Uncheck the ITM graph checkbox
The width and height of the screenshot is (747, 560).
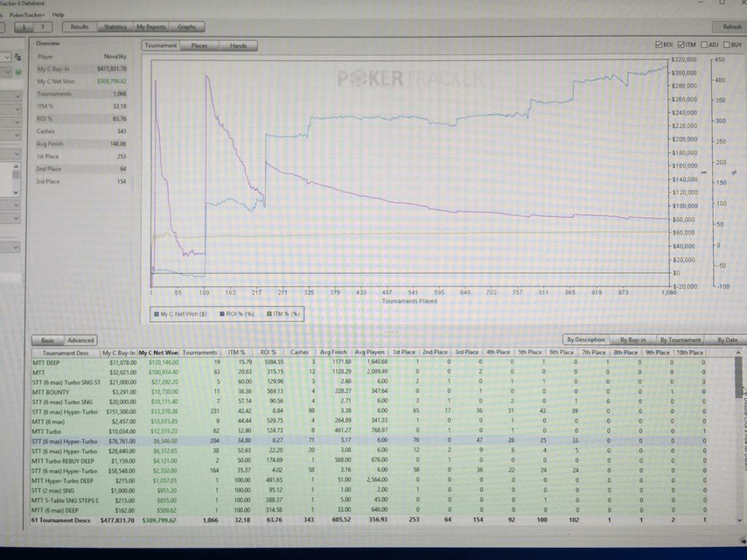(681, 45)
